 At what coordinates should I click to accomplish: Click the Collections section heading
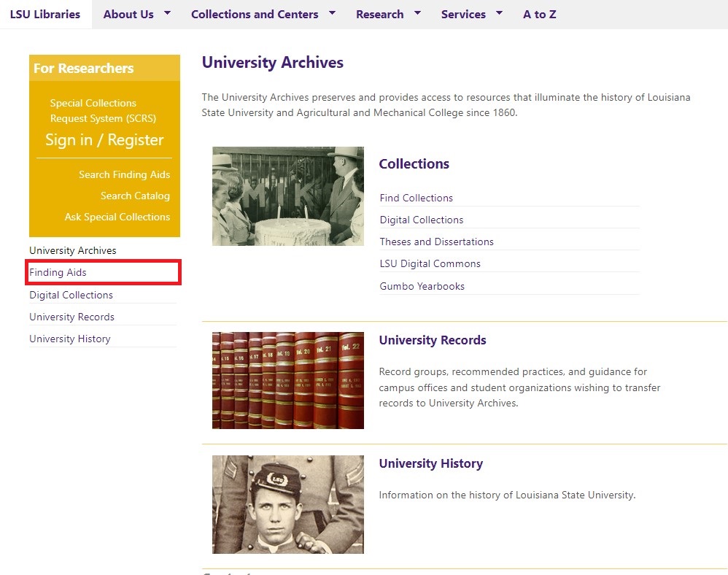414,164
